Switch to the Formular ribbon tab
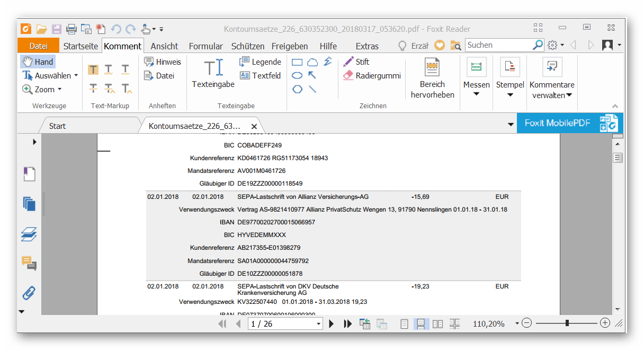 pyautogui.click(x=205, y=46)
